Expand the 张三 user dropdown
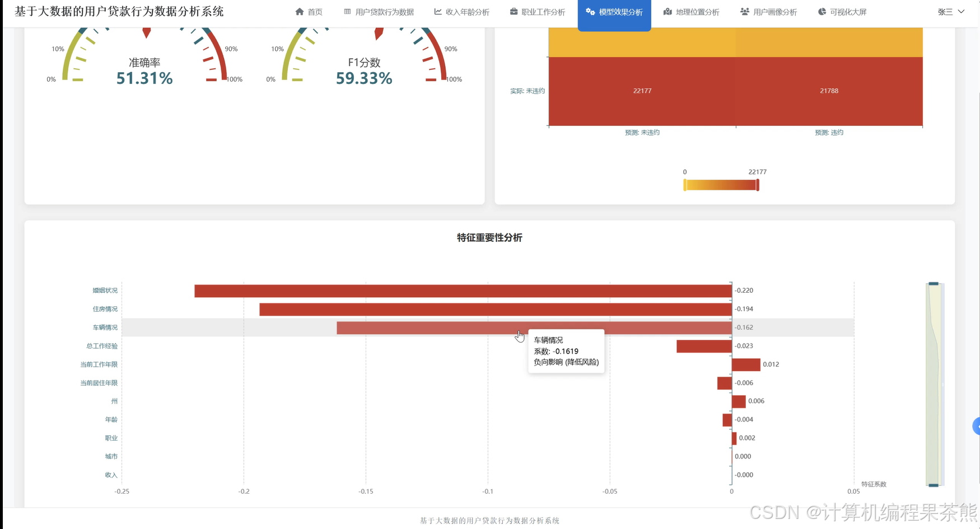 (x=951, y=12)
